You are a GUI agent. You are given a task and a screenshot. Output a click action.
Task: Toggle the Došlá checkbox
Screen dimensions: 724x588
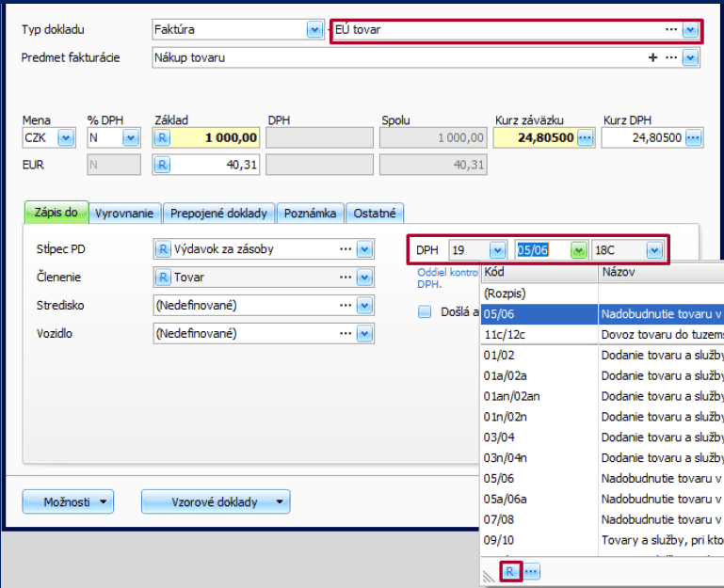425,312
